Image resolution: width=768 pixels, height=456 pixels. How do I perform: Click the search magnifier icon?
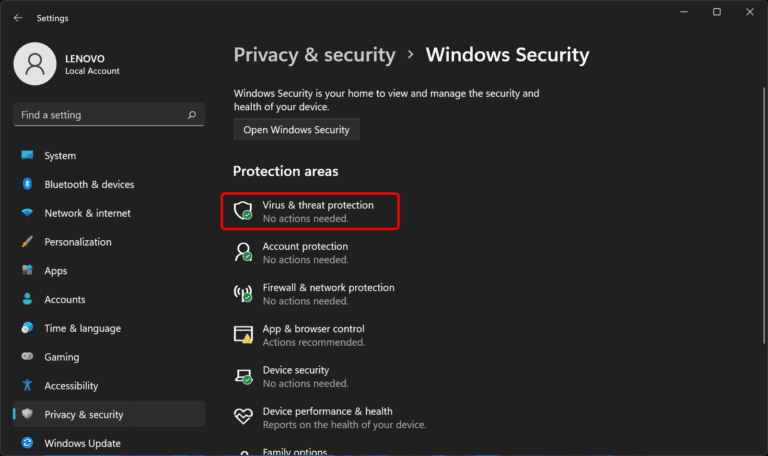coord(192,115)
